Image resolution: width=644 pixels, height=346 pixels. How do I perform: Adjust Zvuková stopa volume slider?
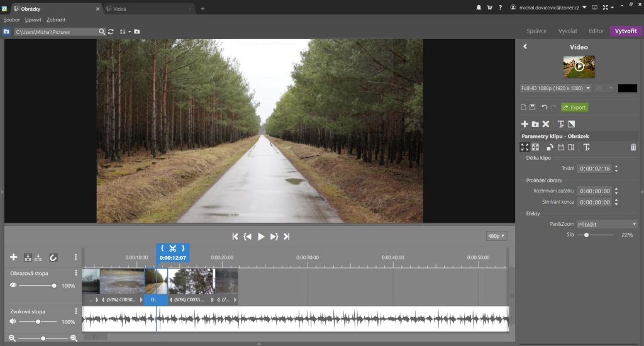point(37,321)
